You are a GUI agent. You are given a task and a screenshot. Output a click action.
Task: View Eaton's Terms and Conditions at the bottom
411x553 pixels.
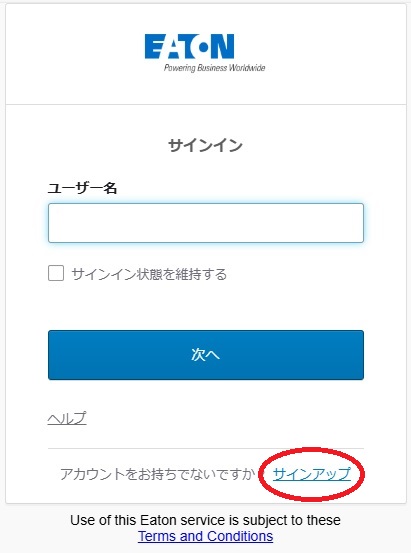point(205,536)
